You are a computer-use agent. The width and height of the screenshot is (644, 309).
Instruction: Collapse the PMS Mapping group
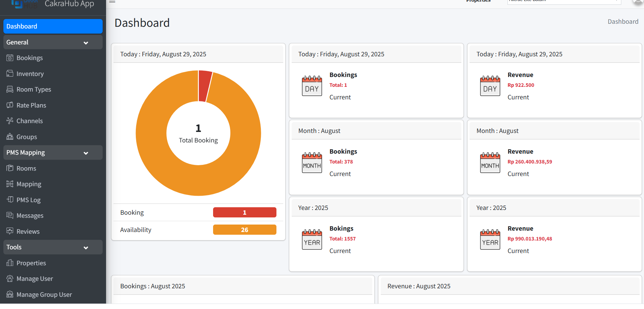[x=86, y=153]
